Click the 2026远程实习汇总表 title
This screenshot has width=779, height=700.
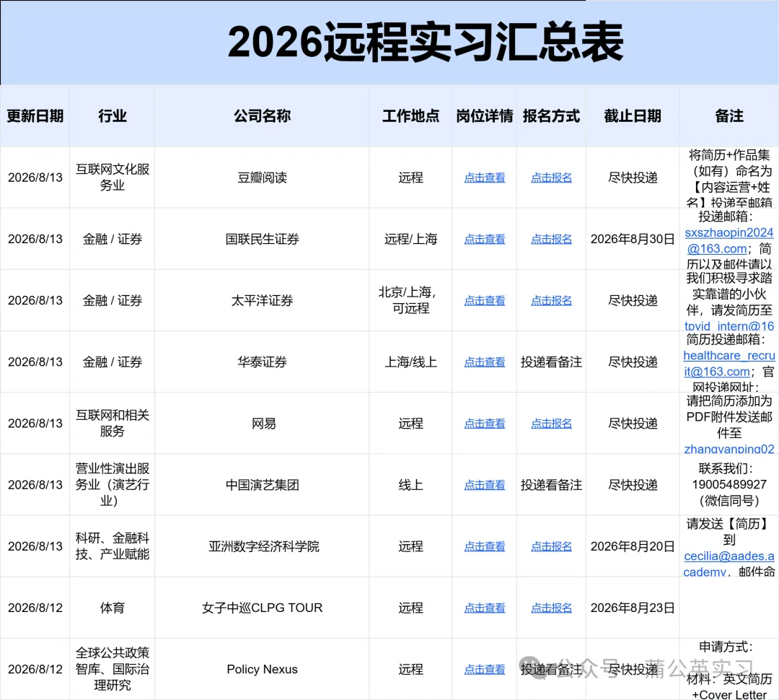pos(426,43)
